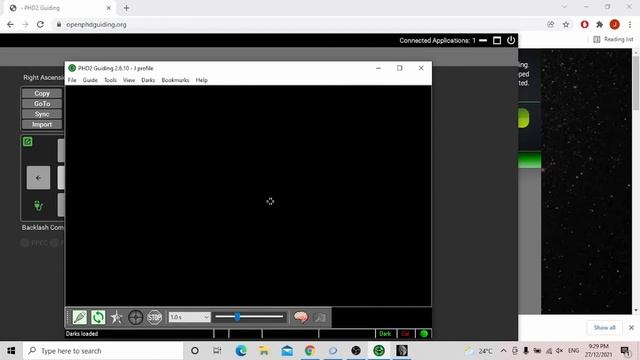Click the volume icon in system tray
The height and width of the screenshot is (360, 640).
pos(560,351)
